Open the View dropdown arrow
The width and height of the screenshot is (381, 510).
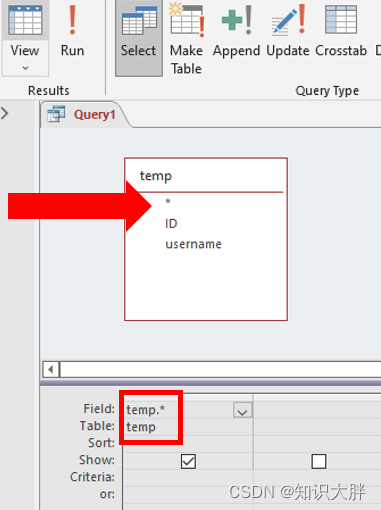[25, 68]
